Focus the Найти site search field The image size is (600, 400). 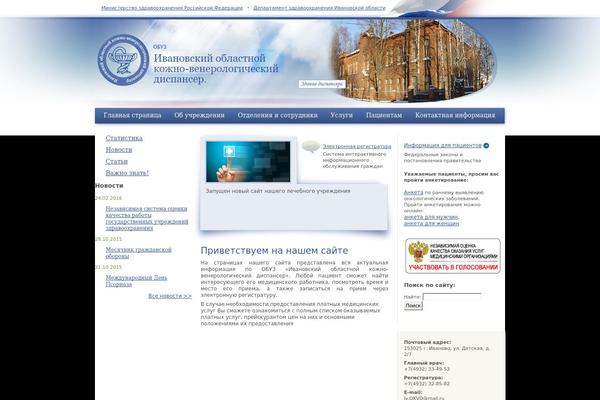(x=452, y=297)
